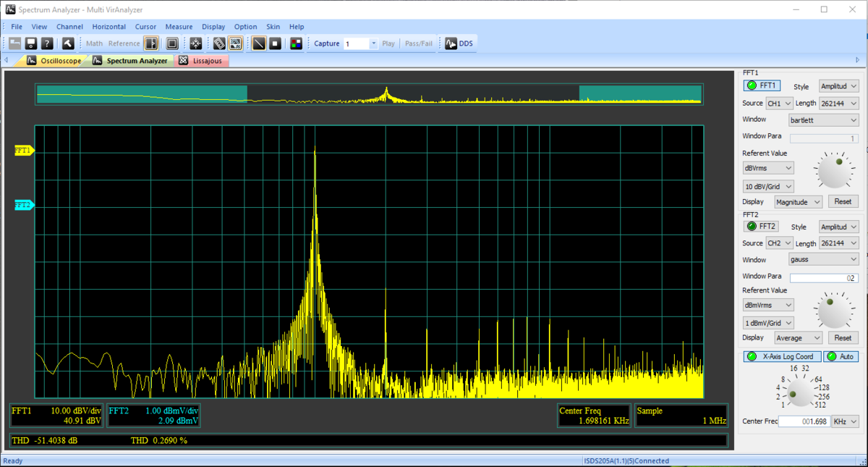The width and height of the screenshot is (868, 467).
Task: Open the gauss Window dropdown
Action: (824, 259)
